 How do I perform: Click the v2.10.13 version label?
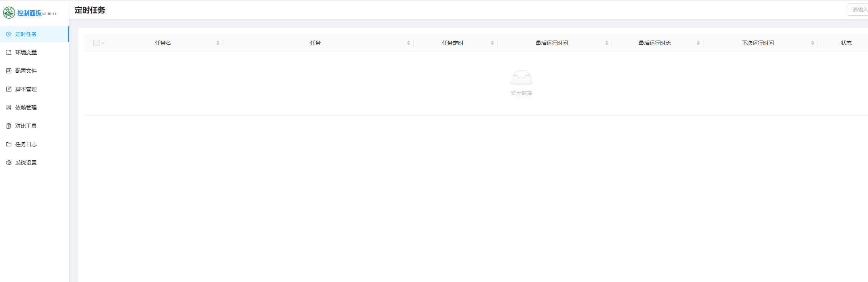(49, 14)
